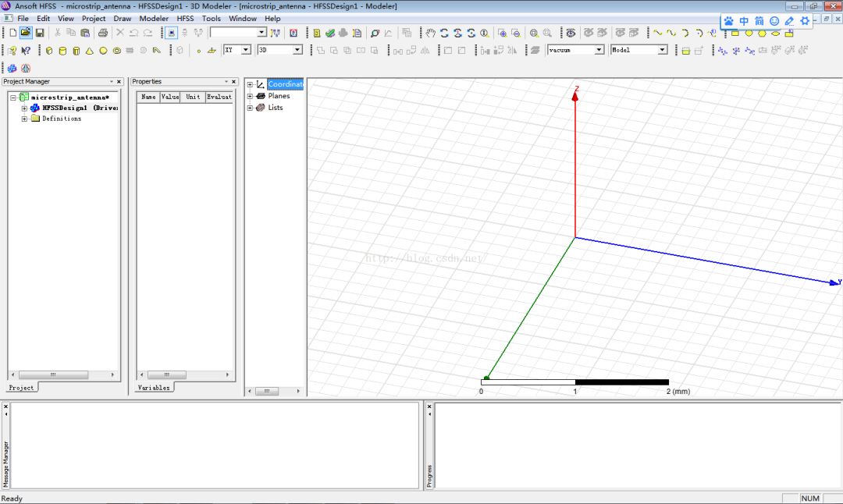Viewport: 843px width, 504px height.
Task: Click the emoji smiley in IME bar
Action: coord(774,21)
